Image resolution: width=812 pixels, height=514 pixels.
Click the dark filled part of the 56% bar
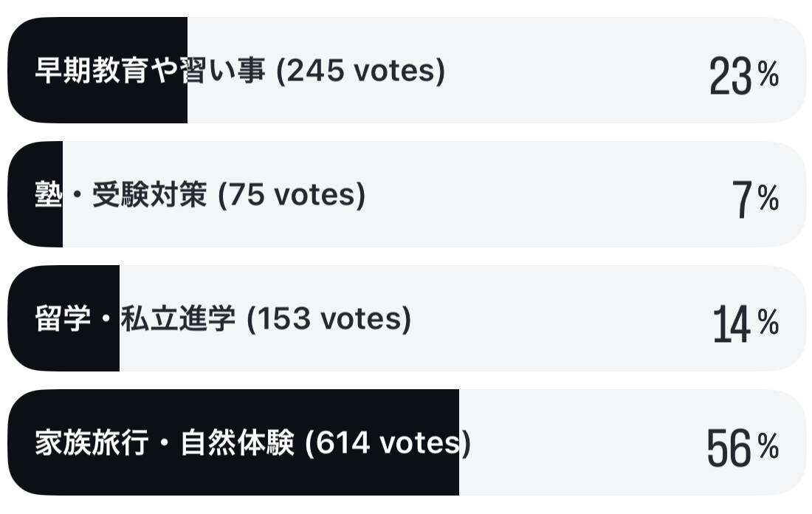pos(236,476)
